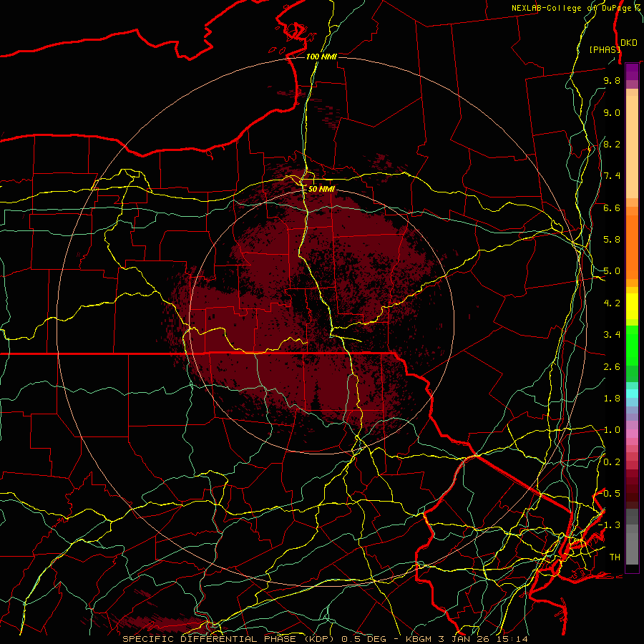Click the 100 NMI range ring label
This screenshot has width=644, height=644.
[321, 57]
